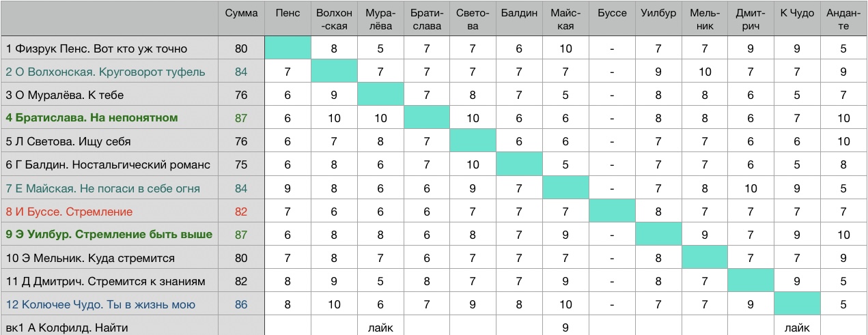Image resolution: width=868 pixels, height=335 pixels.
Task: Click the red sum value 82
Action: point(241,211)
